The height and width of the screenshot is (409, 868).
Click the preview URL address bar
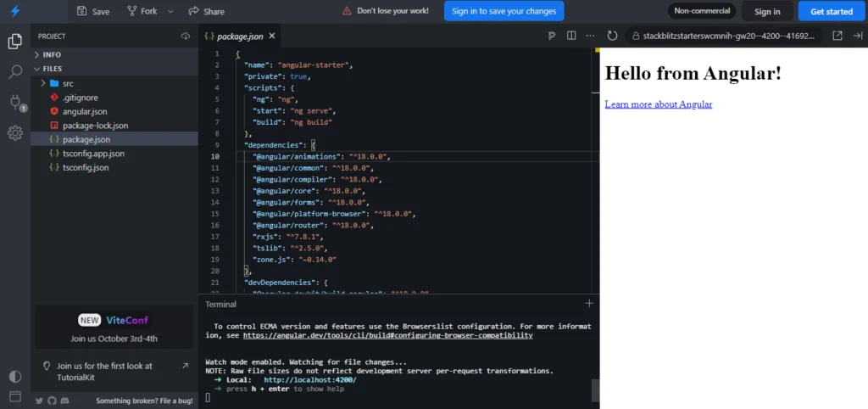click(x=724, y=36)
